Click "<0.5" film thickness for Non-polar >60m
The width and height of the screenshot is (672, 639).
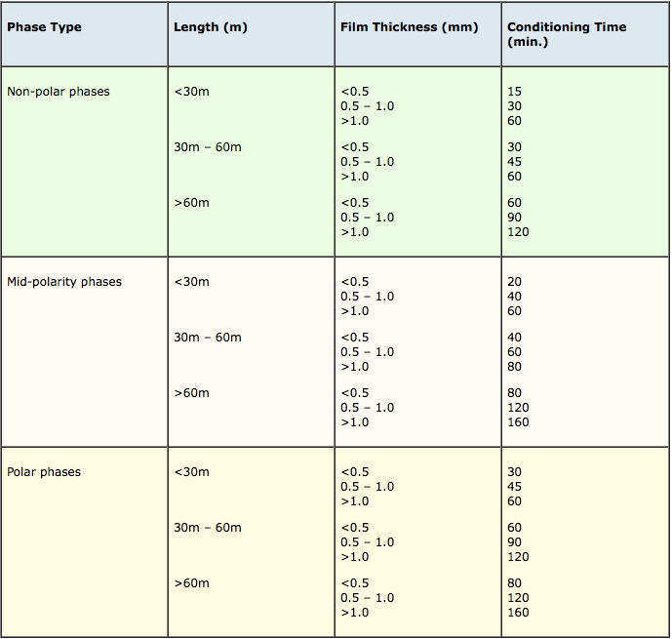(x=355, y=203)
